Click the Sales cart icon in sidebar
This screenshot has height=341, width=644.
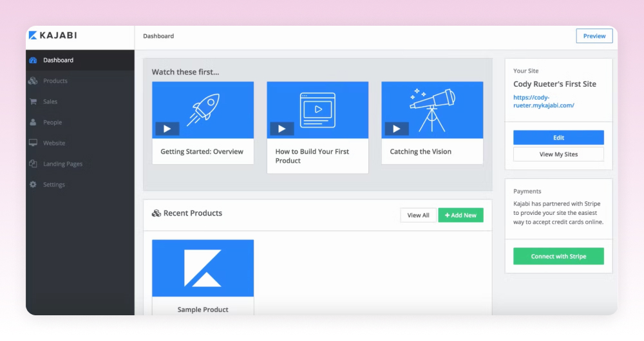pos(33,102)
